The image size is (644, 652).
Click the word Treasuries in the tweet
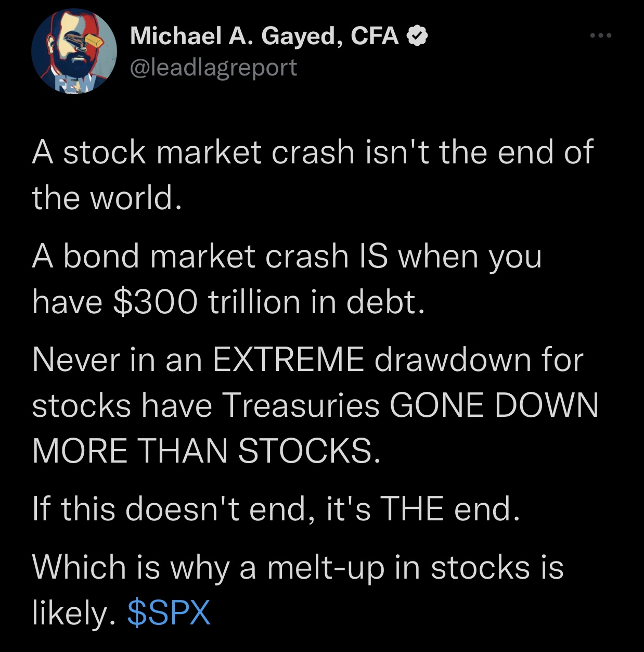[x=301, y=405]
